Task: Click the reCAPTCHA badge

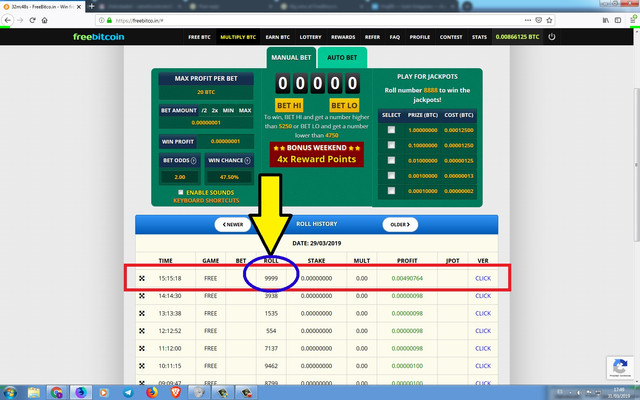Action: [620, 367]
